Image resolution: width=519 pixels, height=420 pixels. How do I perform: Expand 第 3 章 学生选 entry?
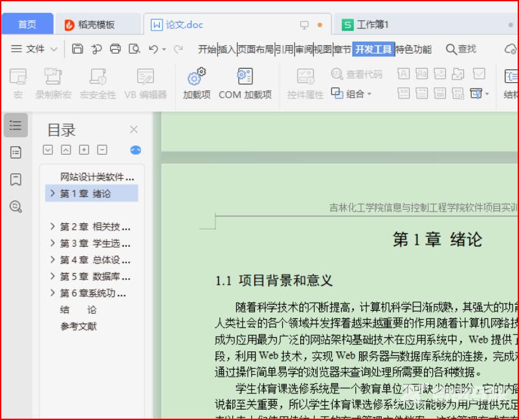[x=52, y=243]
